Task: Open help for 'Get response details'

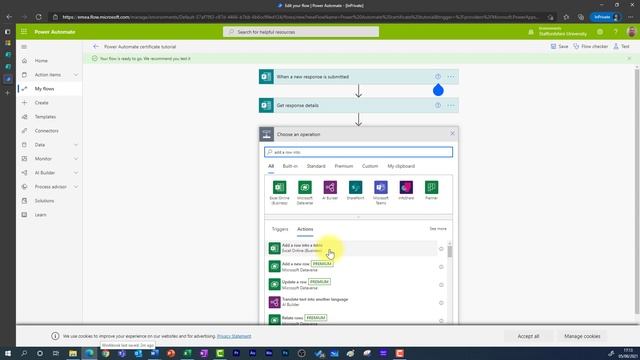Action: click(438, 105)
